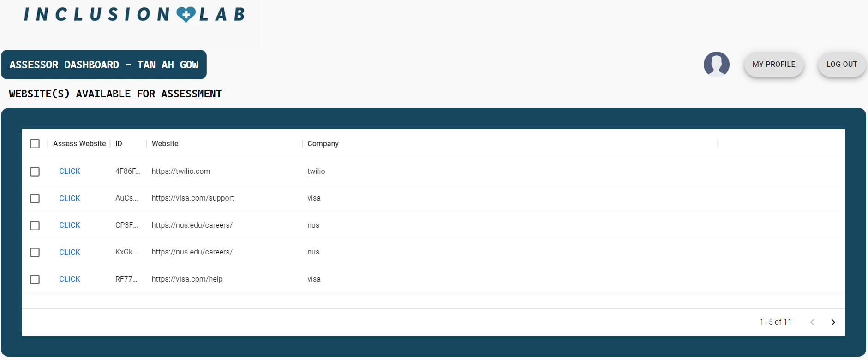
Task: Click the 1–5 of 11 pagination text
Action: 775,322
